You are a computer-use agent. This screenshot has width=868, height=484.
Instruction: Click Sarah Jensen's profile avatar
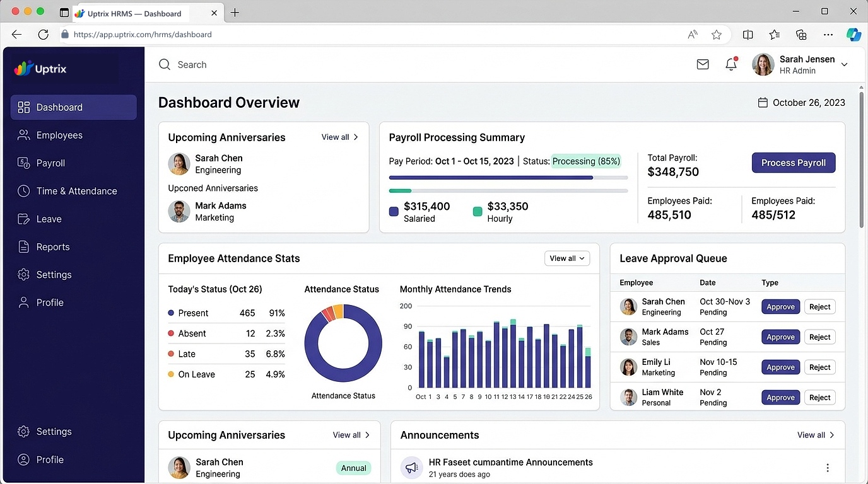[763, 64]
